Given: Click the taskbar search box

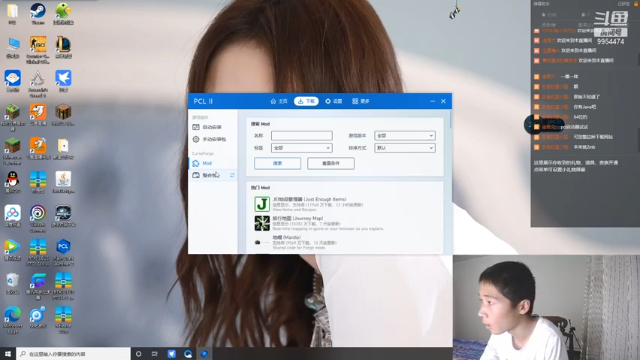Looking at the screenshot, I should coord(73,354).
